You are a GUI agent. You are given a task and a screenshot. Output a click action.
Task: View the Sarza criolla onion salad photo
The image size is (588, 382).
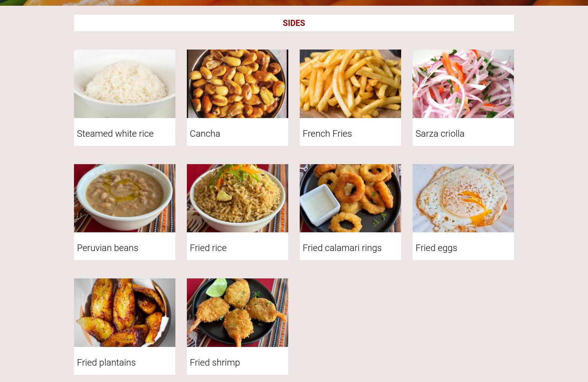pos(463,84)
